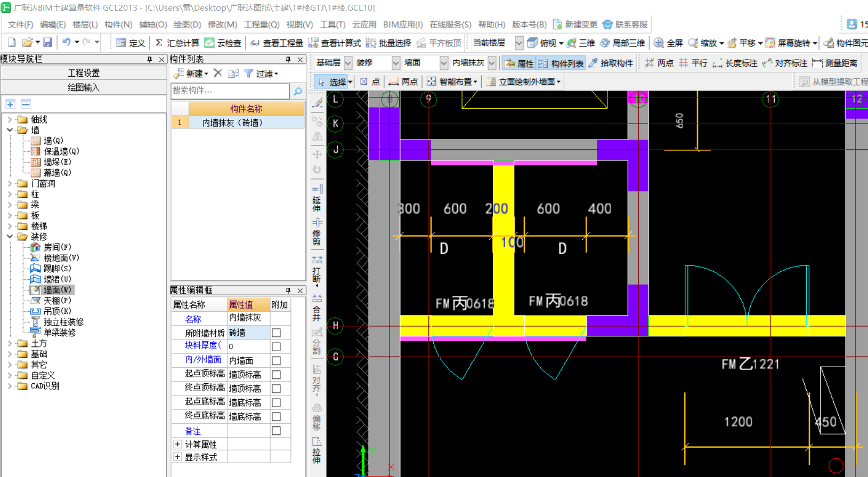Click the plus expand-all icon in navigator

click(10, 104)
